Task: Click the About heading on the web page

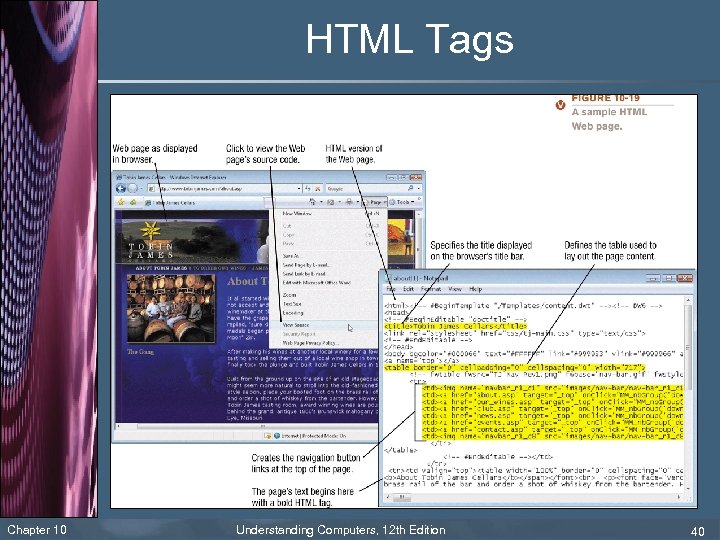Action: [x=248, y=281]
